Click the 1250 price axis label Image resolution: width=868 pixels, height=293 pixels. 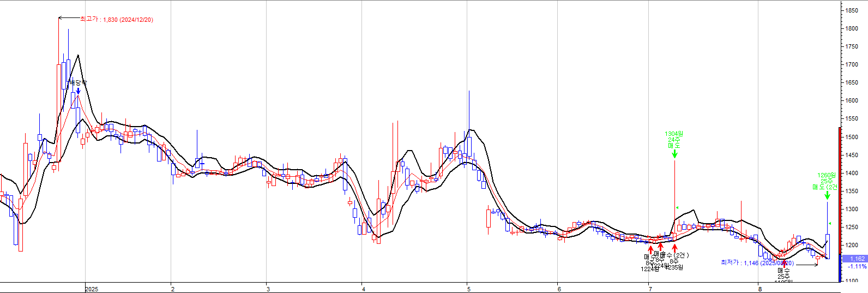[852, 227]
